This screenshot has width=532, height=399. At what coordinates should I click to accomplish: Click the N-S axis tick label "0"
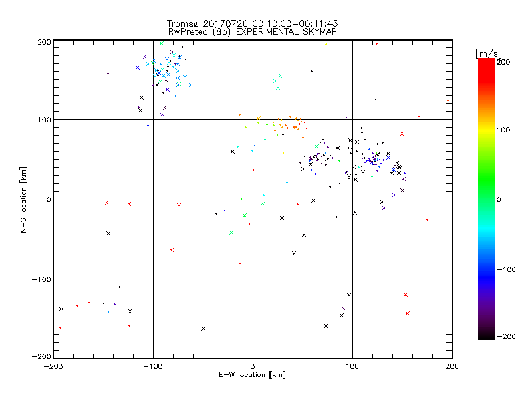pyautogui.click(x=49, y=199)
